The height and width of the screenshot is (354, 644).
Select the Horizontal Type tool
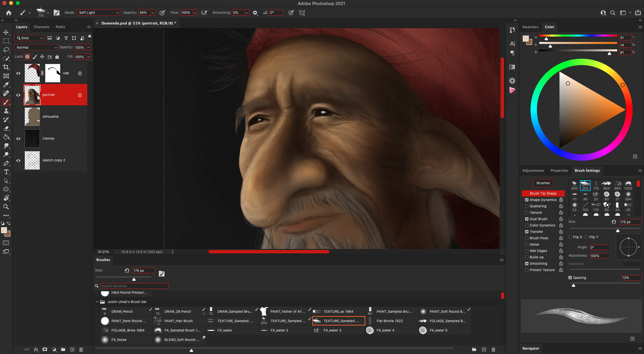pos(6,172)
